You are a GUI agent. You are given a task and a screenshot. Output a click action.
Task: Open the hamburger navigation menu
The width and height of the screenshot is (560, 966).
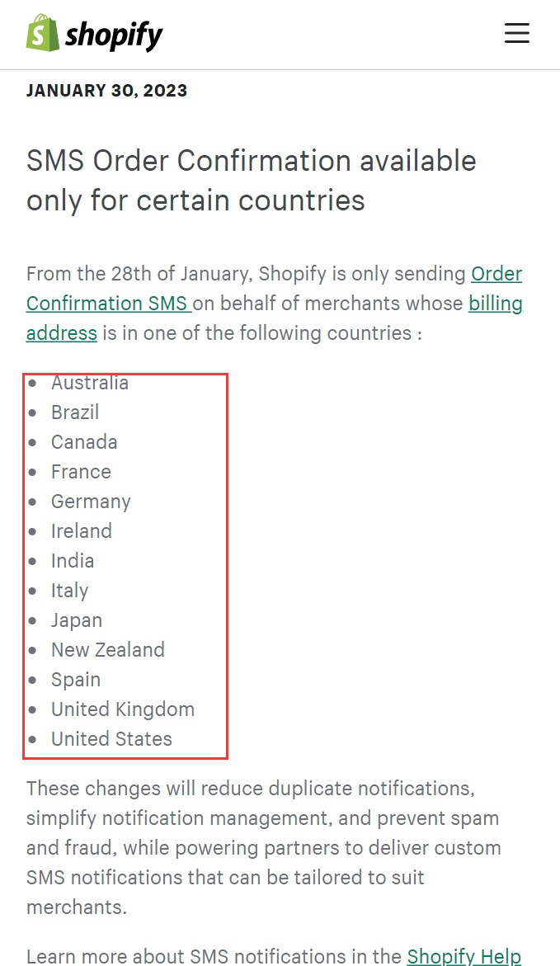click(x=517, y=33)
